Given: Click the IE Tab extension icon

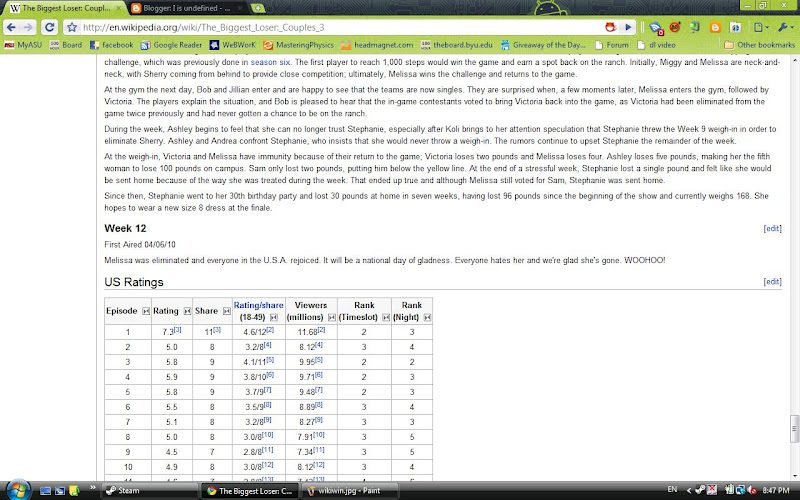Looking at the screenshot, I should (735, 28).
